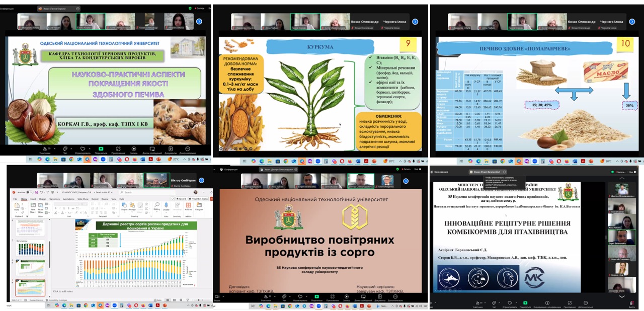This screenshot has width=644, height=311.
Task: Click the blue next-participants arrow in hazelnut cookie presentation window
Action: coord(199,22)
